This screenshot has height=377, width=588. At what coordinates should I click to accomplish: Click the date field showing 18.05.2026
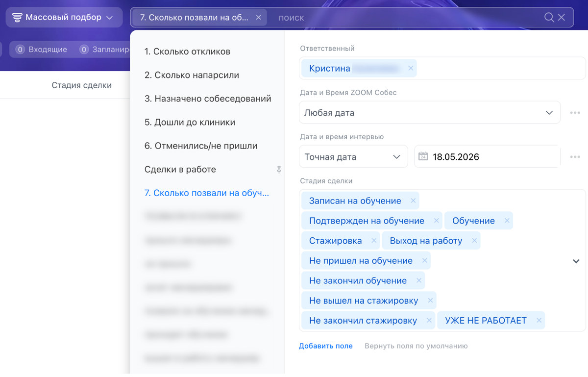click(x=488, y=157)
